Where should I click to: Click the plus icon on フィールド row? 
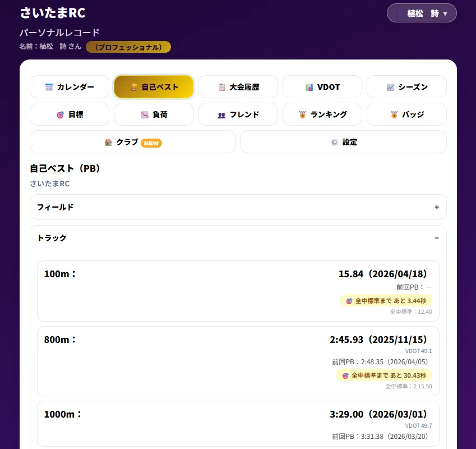(x=437, y=207)
